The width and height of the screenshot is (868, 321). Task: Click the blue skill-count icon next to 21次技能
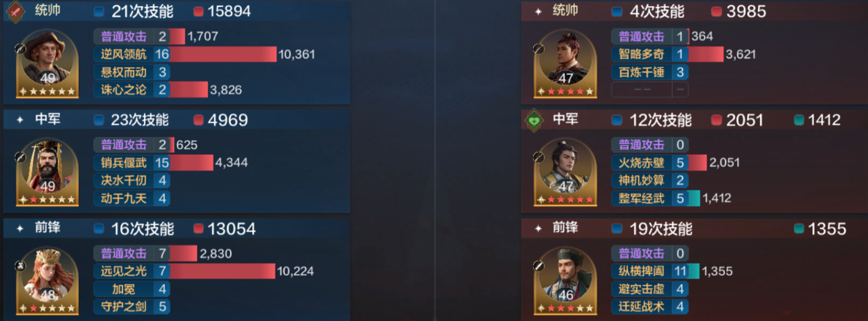tap(99, 11)
